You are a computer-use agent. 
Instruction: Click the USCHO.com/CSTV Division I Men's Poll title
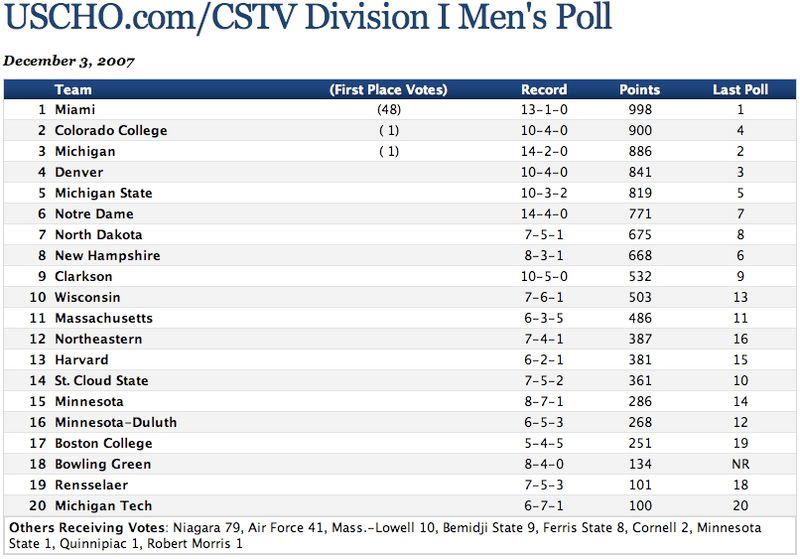[309, 18]
